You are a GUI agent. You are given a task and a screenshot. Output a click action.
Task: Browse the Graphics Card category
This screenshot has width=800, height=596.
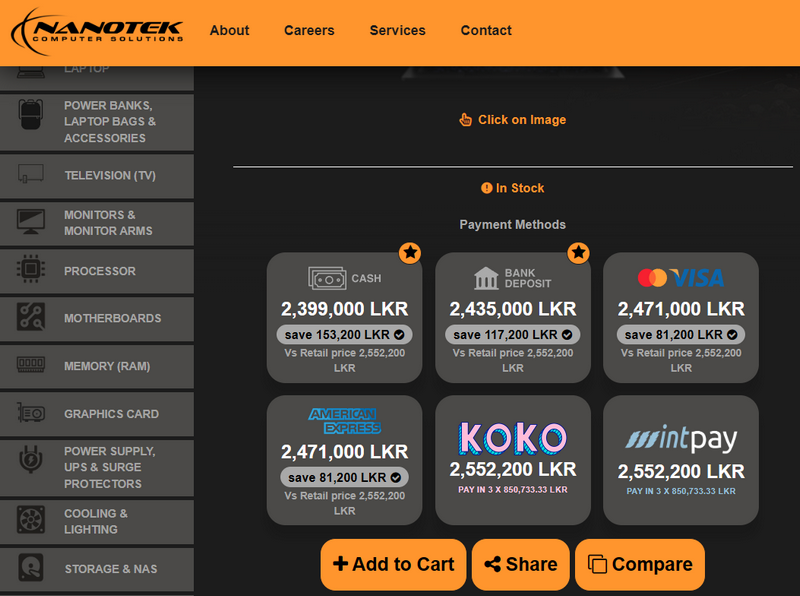click(x=97, y=414)
